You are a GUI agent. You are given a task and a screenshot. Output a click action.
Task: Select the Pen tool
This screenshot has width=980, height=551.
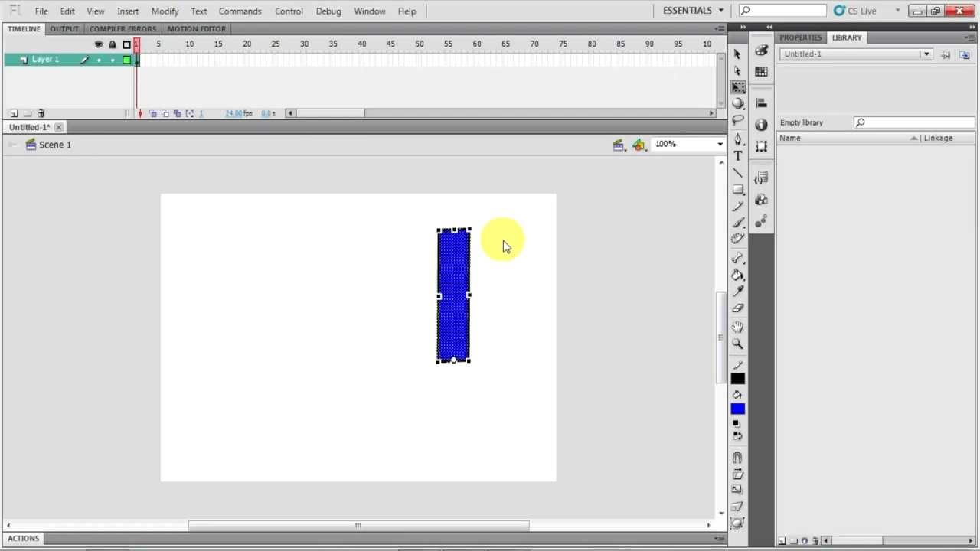point(737,139)
